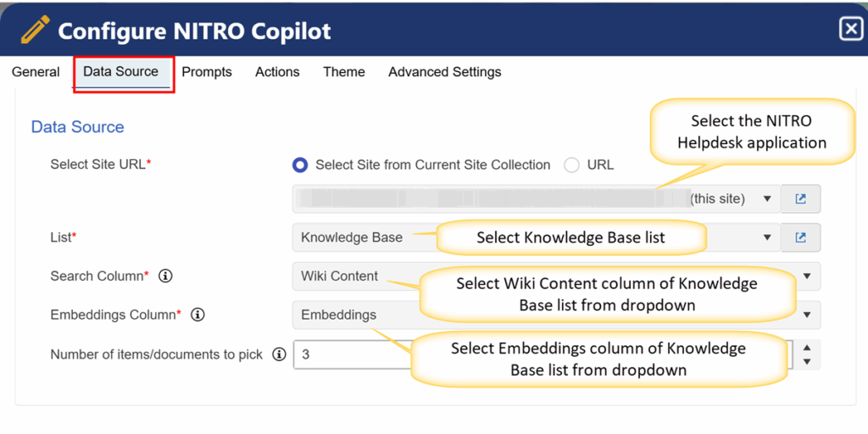Click the Embeddings Column label
Image resolution: width=868 pixels, height=434 pixels.
116,315
